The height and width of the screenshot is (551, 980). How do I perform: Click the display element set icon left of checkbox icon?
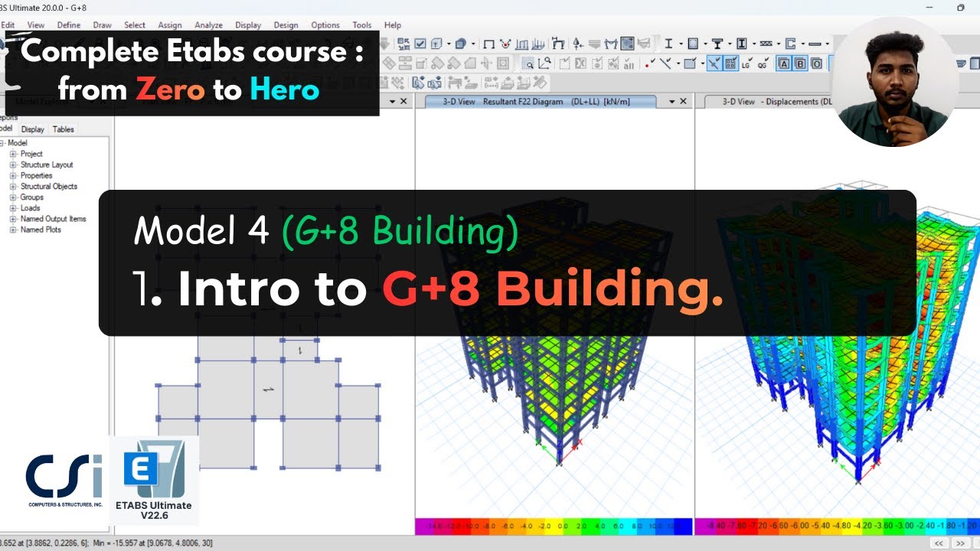coord(403,44)
